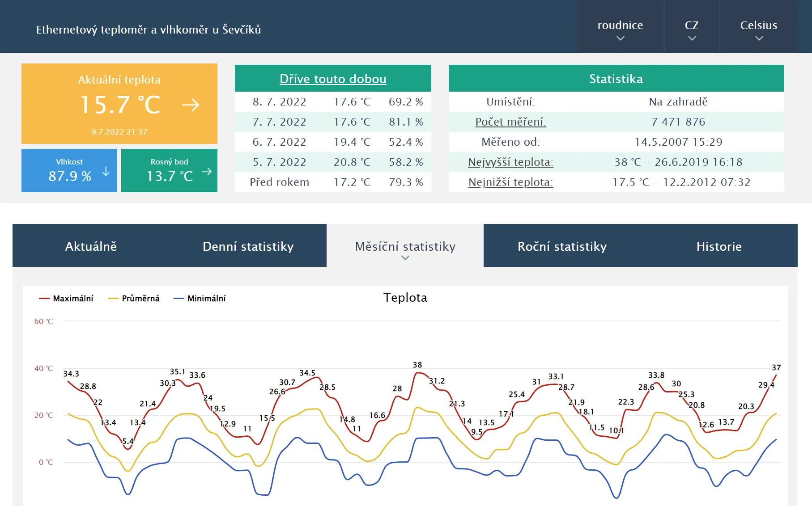
Task: Toggle the Minimální temperature series visibility
Action: pos(207,297)
